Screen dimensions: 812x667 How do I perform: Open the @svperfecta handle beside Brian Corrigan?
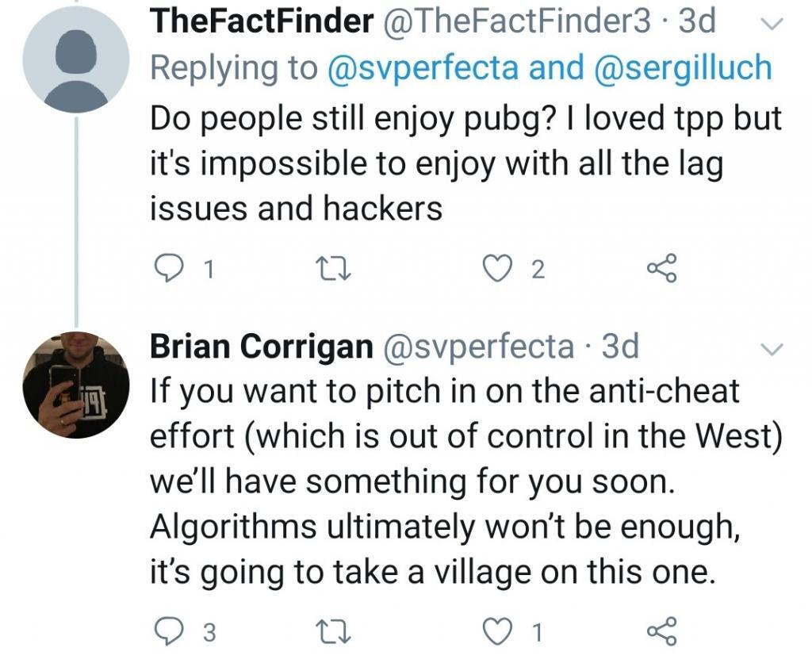(479, 347)
